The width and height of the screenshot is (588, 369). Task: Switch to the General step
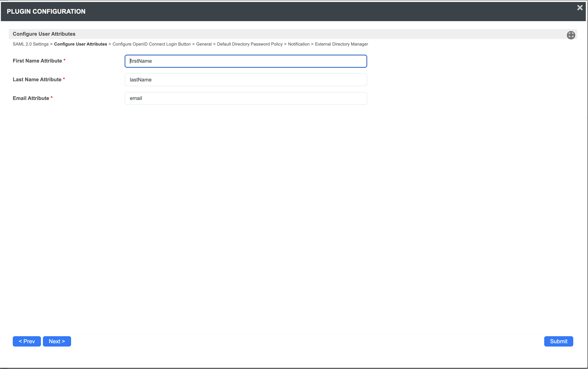pos(204,44)
